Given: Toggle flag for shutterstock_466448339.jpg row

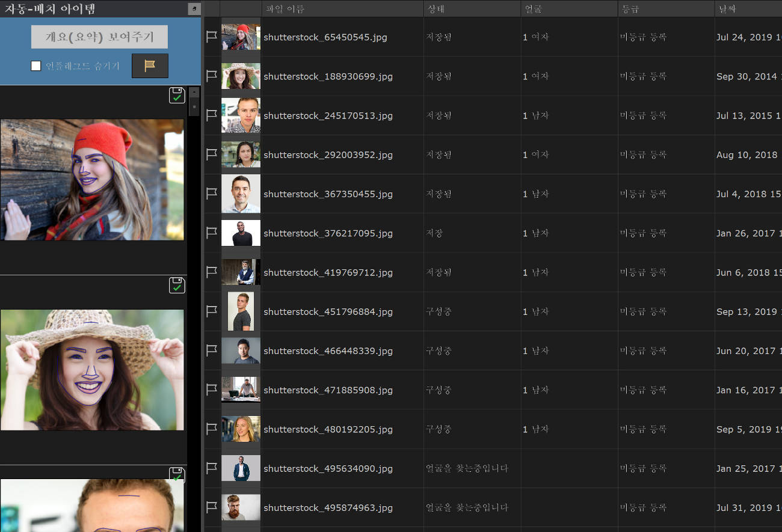Looking at the screenshot, I should [x=212, y=350].
